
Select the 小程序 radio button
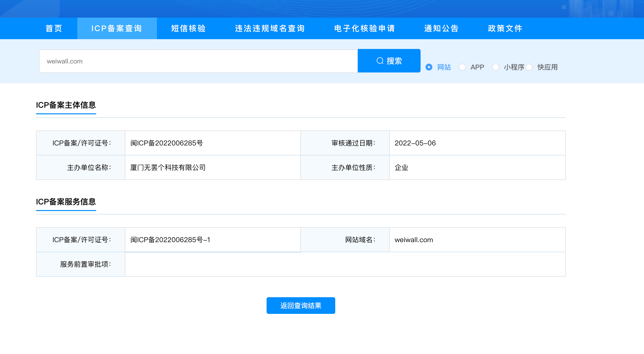pos(495,67)
